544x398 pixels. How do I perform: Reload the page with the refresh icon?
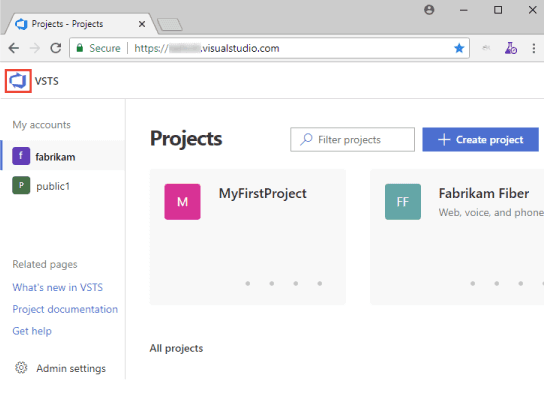tap(56, 48)
